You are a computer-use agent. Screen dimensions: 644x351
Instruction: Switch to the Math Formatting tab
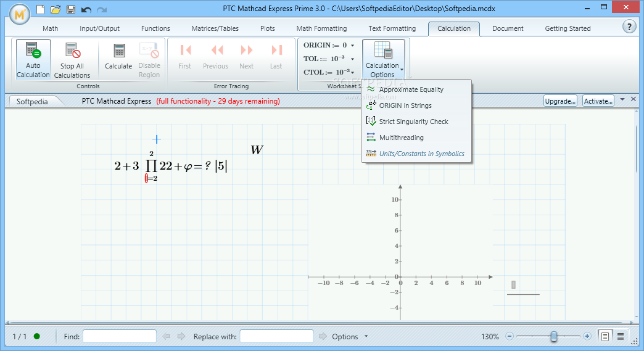coord(321,28)
